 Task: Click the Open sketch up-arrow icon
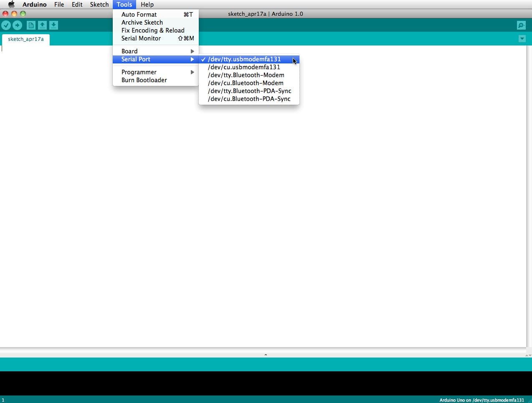[x=42, y=25]
